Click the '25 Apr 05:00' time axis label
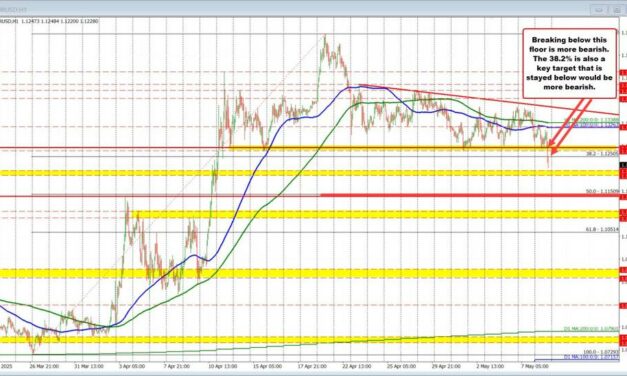The image size is (627, 376). [401, 366]
